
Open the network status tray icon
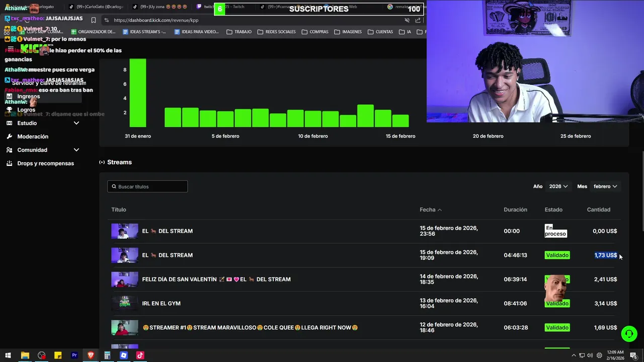click(x=582, y=355)
